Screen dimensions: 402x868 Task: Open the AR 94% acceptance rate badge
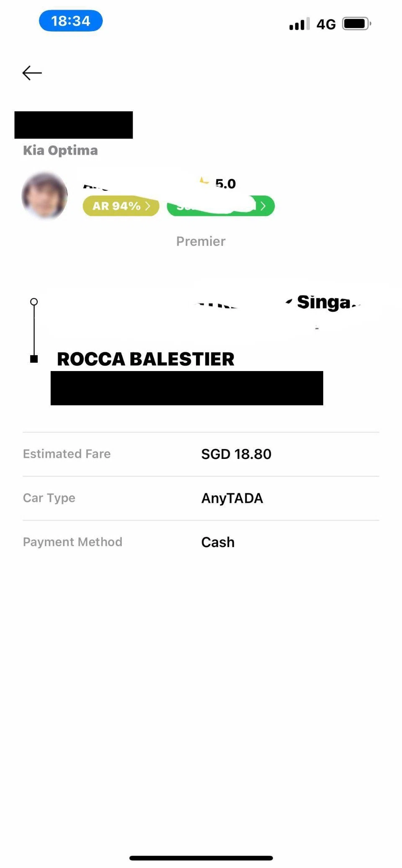pos(121,206)
